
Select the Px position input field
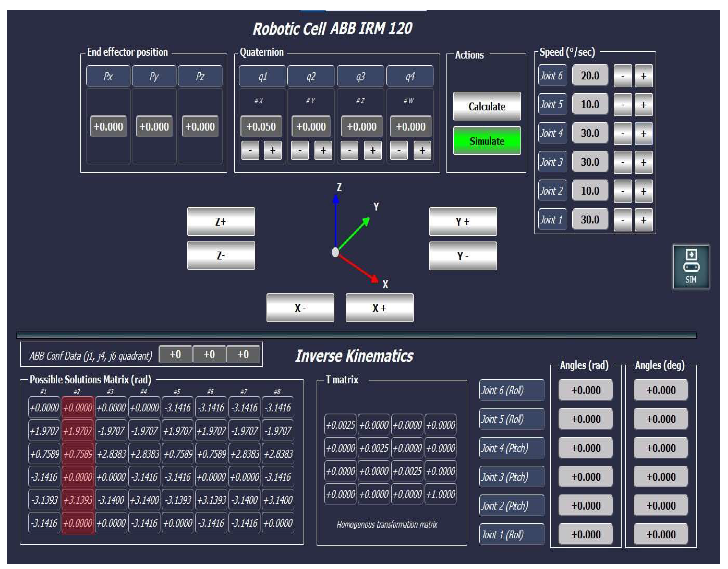coord(108,127)
